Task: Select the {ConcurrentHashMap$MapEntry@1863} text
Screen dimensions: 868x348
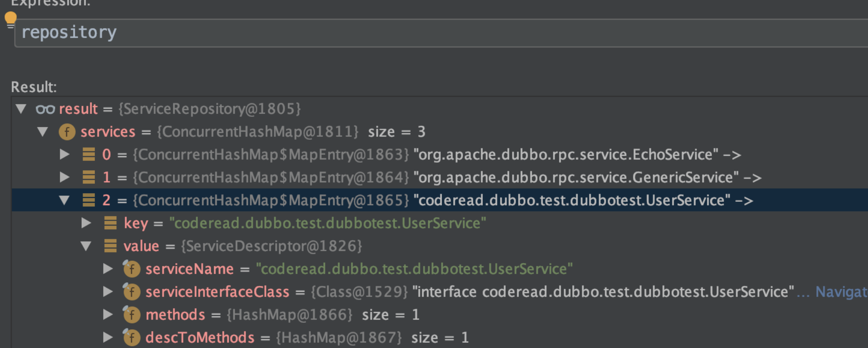Action: pos(271,155)
